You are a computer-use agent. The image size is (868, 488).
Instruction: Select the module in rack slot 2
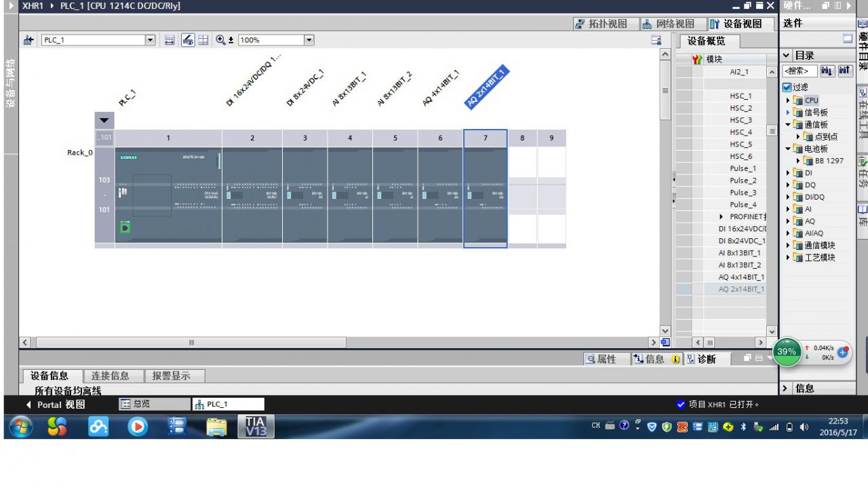click(252, 195)
